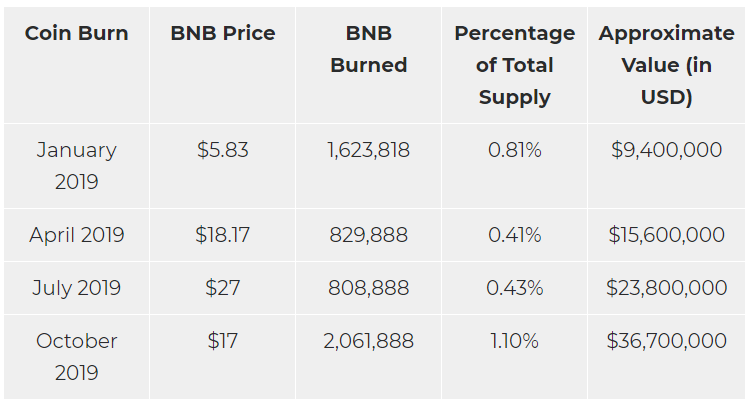Click the $18.17 price value

[223, 235]
